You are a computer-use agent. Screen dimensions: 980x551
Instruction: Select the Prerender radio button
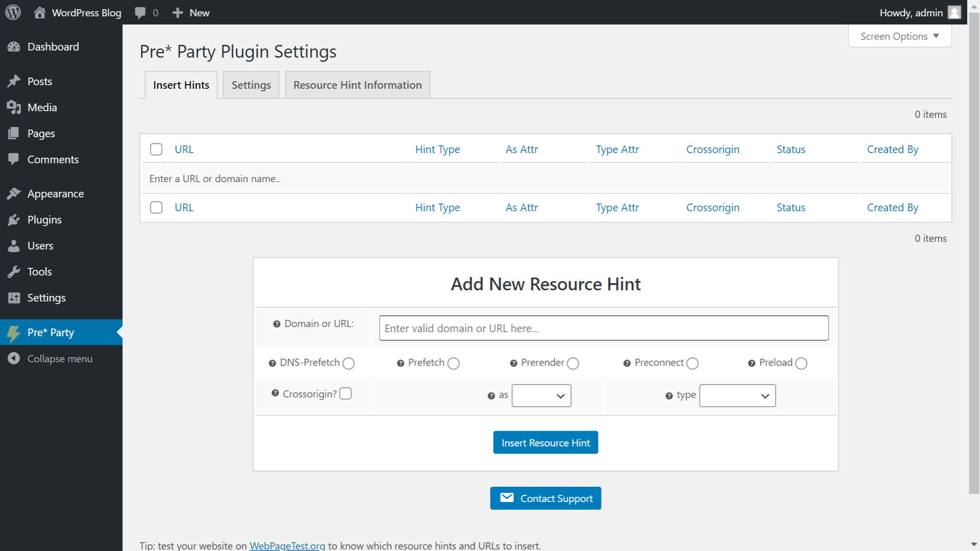click(573, 363)
